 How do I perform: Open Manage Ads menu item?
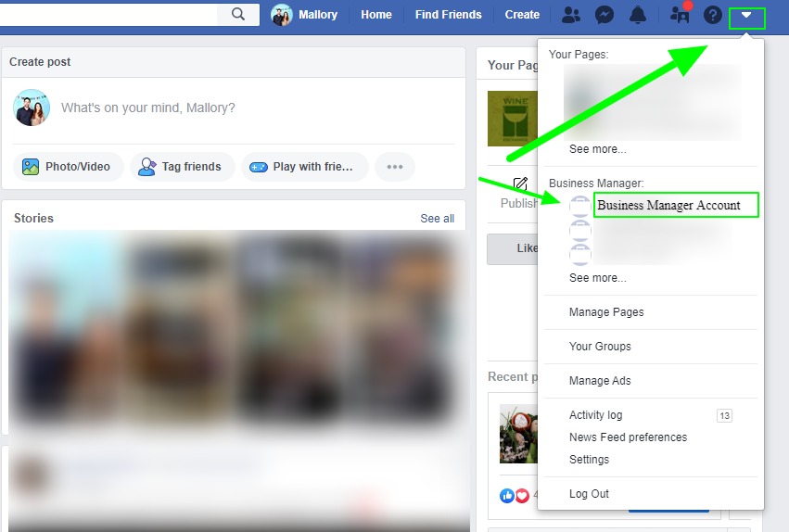(x=600, y=381)
